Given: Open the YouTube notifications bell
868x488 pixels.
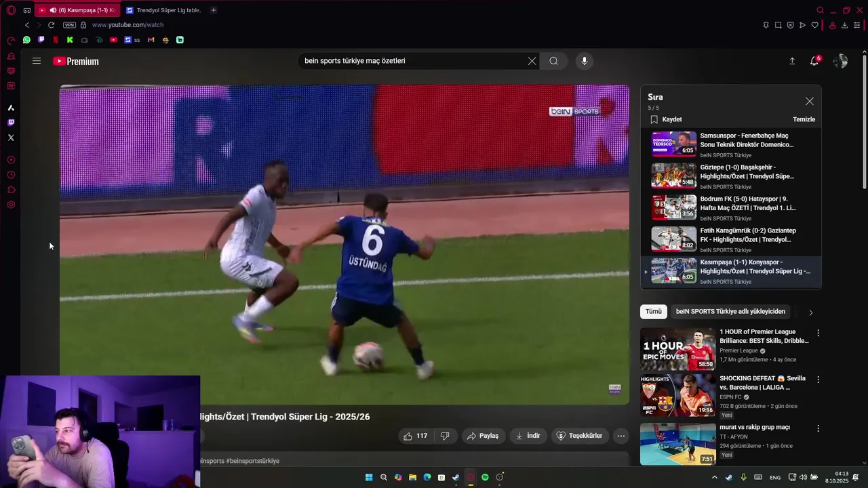Looking at the screenshot, I should point(814,61).
